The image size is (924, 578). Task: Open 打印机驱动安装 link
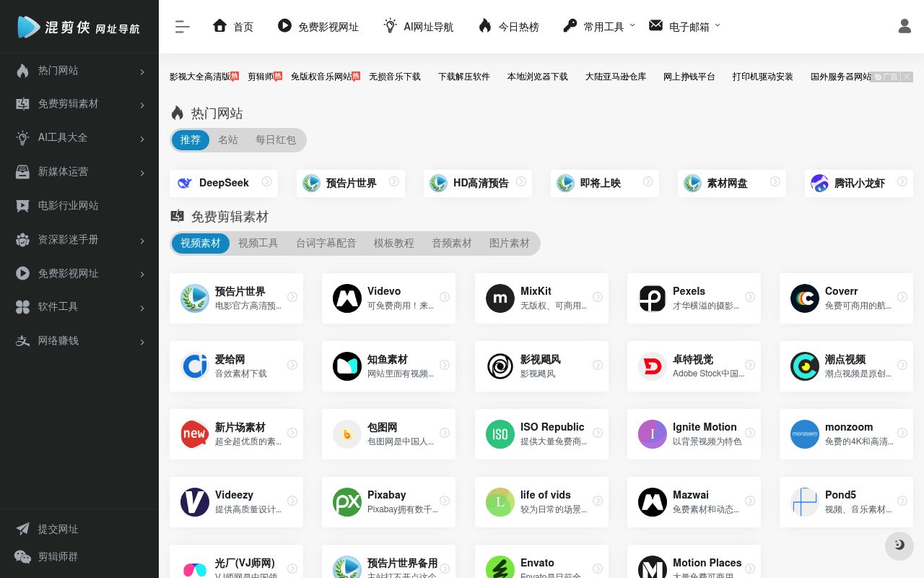(763, 77)
